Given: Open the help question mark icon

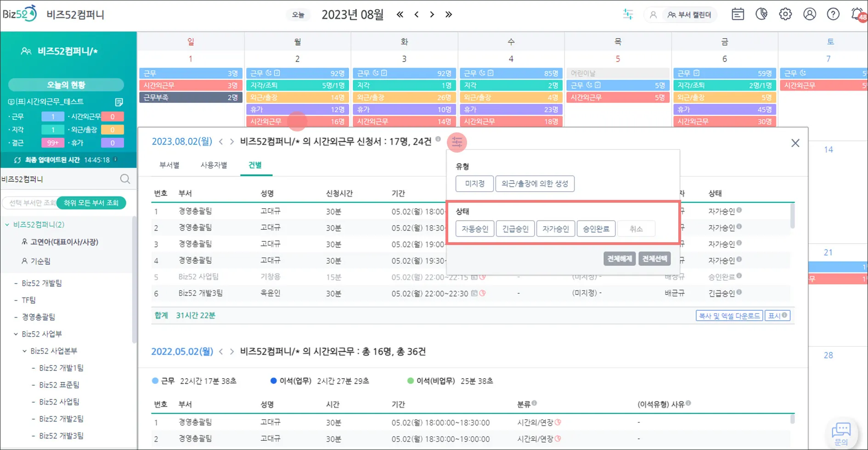Looking at the screenshot, I should (x=833, y=14).
